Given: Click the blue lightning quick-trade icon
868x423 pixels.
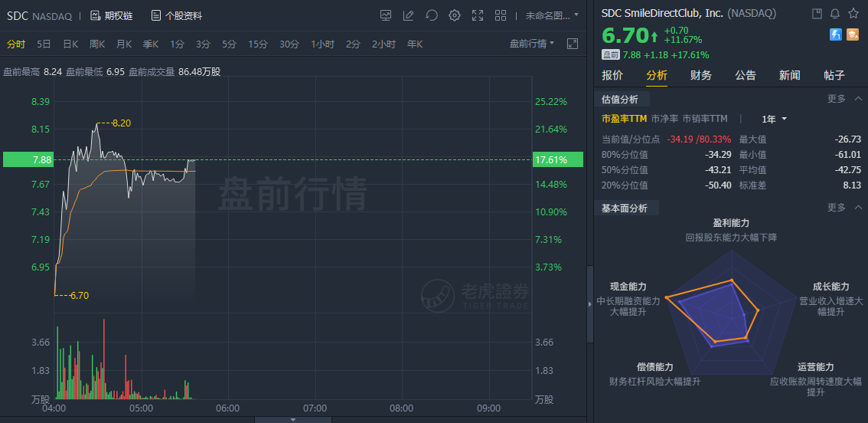Looking at the screenshot, I should coord(835,35).
